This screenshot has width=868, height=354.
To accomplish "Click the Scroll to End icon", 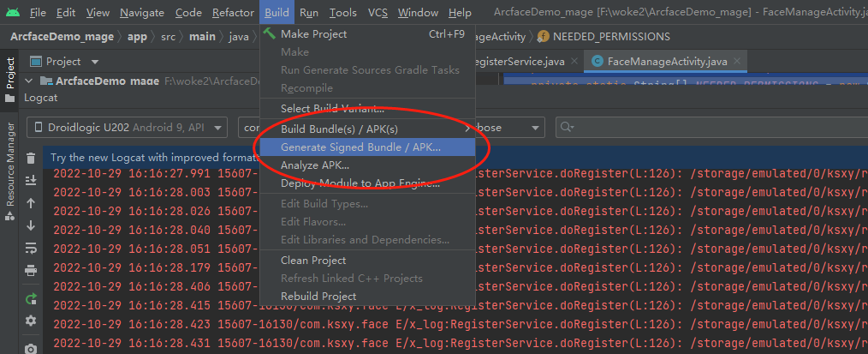I will coord(31,180).
